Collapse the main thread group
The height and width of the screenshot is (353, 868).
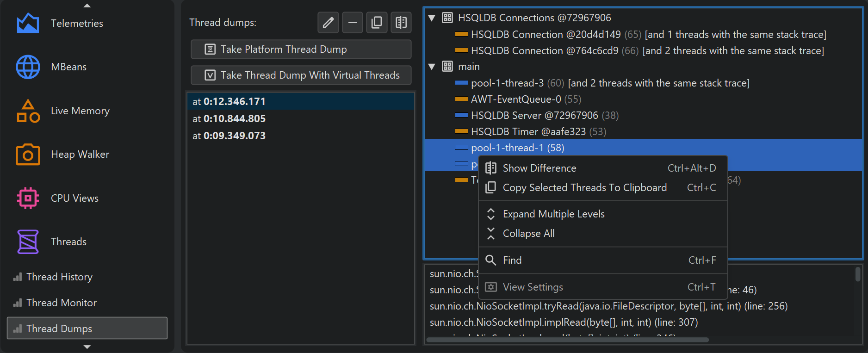(x=432, y=67)
